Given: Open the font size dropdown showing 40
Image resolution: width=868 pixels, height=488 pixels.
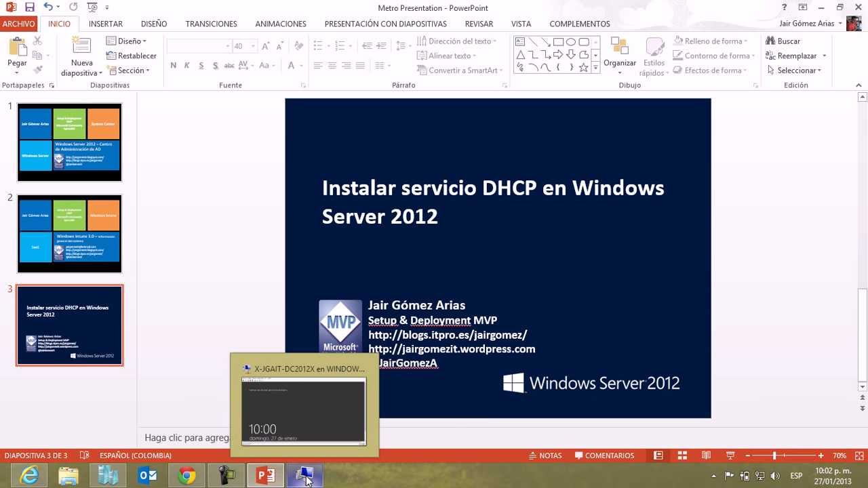Looking at the screenshot, I should pyautogui.click(x=254, y=46).
